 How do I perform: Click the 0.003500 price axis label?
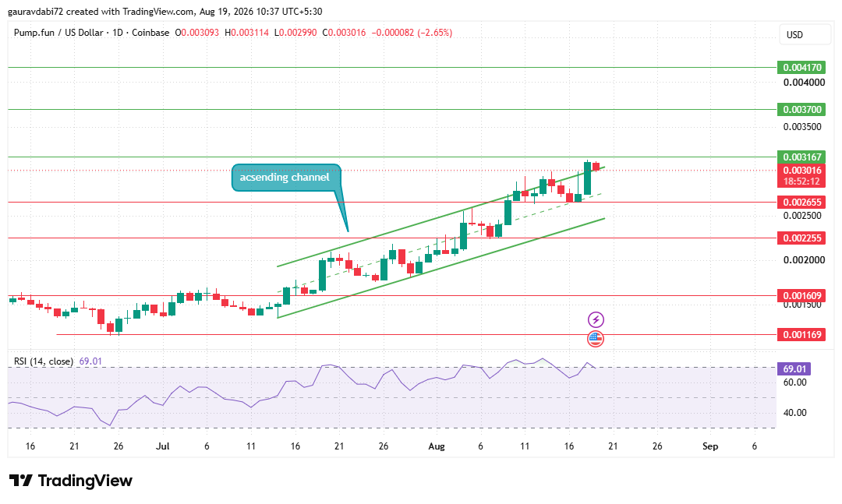point(802,127)
